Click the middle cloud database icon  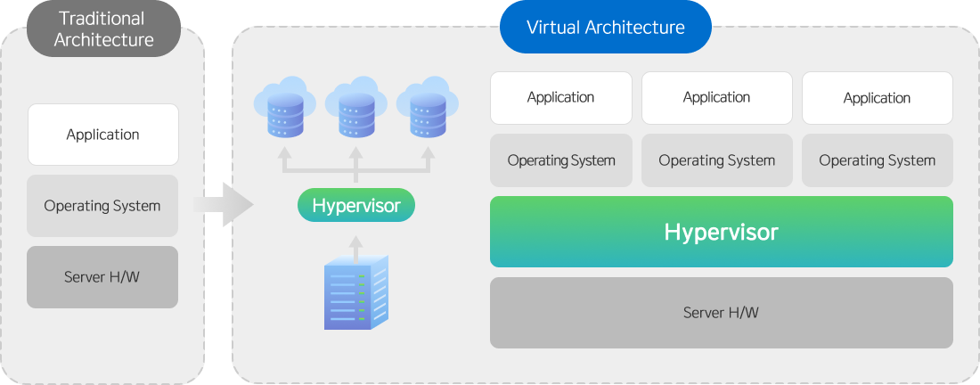(x=356, y=107)
